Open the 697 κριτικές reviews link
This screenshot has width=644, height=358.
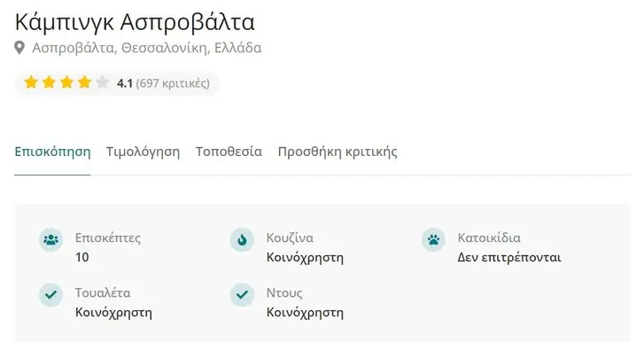(173, 83)
